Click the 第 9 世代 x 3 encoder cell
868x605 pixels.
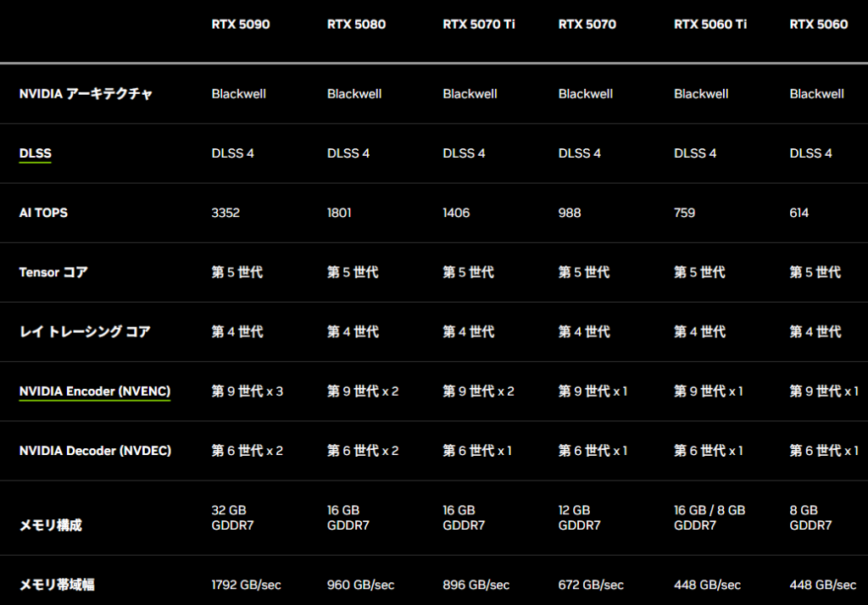(x=248, y=391)
